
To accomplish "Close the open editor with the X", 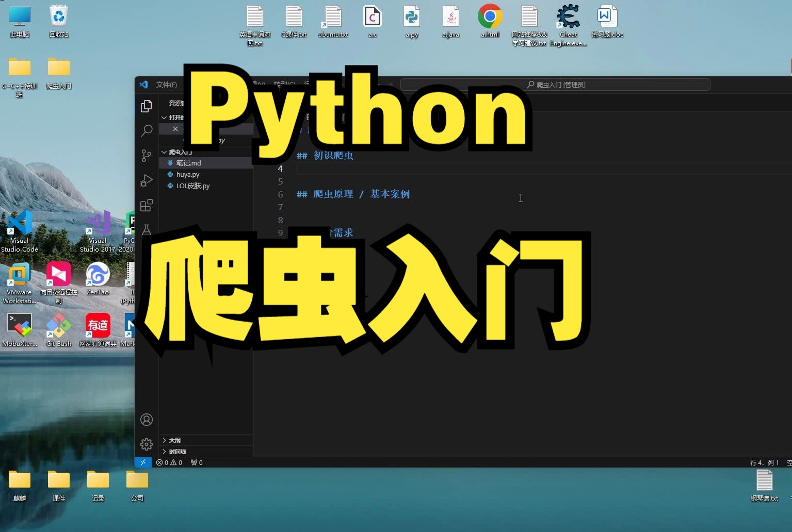I will 175,129.
